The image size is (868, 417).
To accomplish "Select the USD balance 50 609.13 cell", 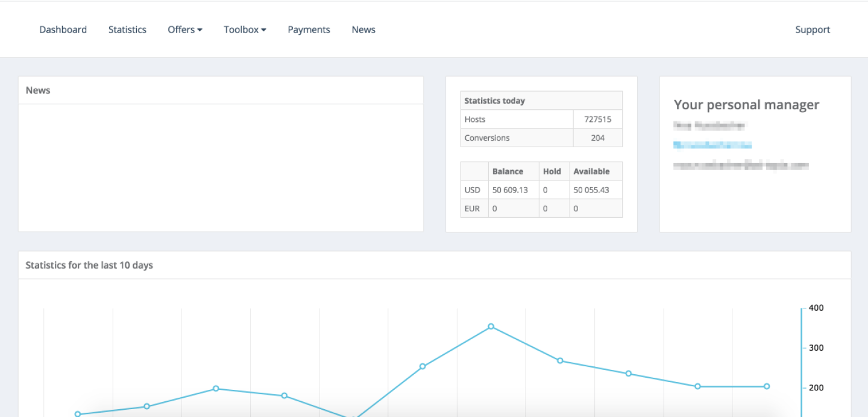I will click(x=510, y=190).
